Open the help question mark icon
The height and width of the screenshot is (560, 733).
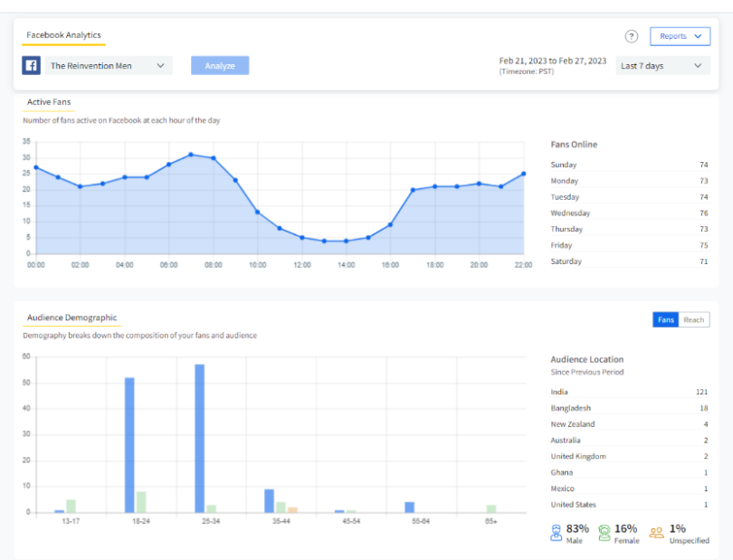pyautogui.click(x=631, y=36)
